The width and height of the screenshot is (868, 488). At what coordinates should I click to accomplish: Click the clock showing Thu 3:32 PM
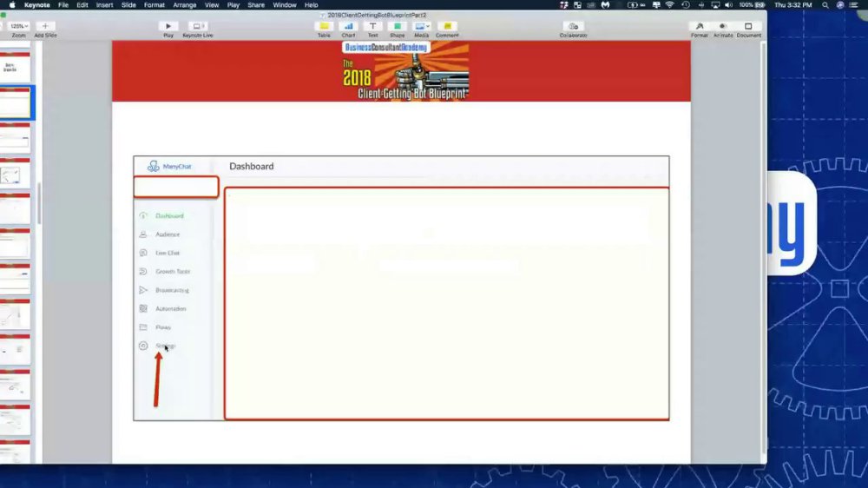(x=792, y=5)
